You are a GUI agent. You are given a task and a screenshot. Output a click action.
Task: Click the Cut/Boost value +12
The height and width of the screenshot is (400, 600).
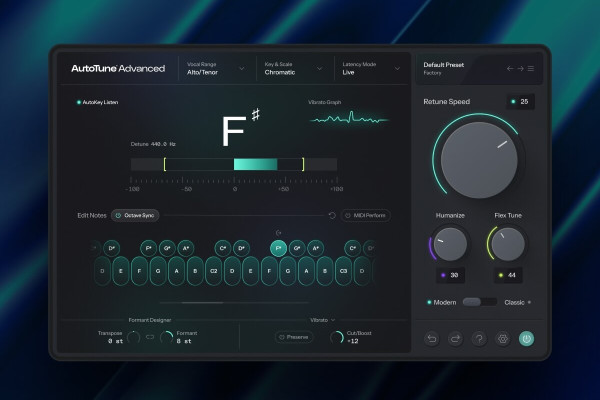tap(353, 341)
